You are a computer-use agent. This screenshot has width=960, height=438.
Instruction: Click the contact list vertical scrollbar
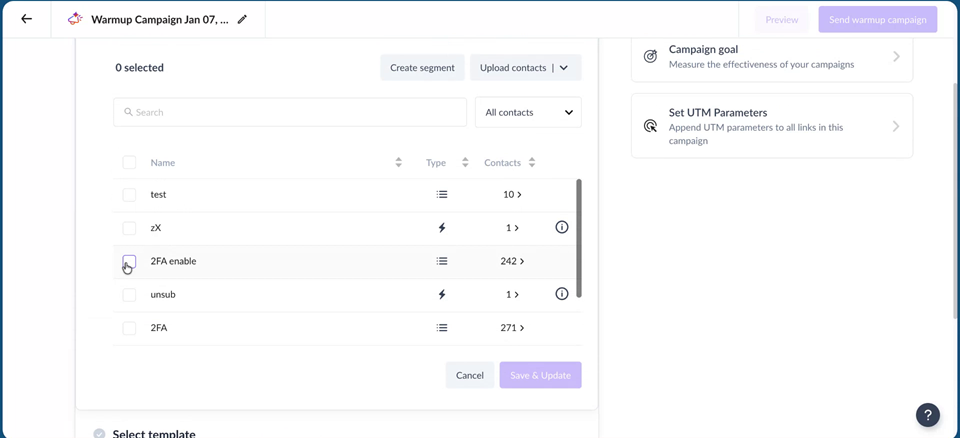579,238
